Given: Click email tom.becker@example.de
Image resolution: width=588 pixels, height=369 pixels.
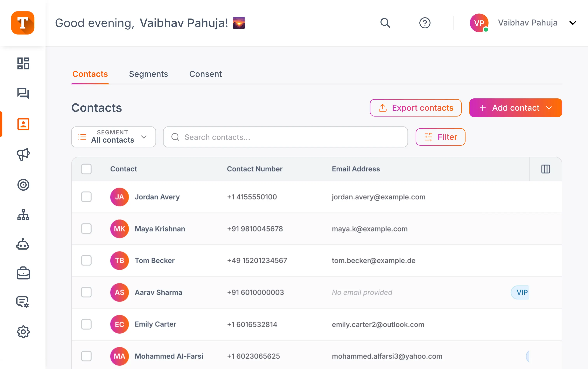Looking at the screenshot, I should [373, 260].
